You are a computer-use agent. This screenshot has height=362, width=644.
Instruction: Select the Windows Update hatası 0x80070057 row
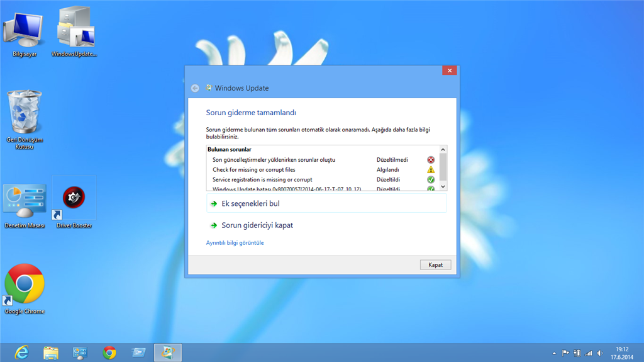(323, 188)
